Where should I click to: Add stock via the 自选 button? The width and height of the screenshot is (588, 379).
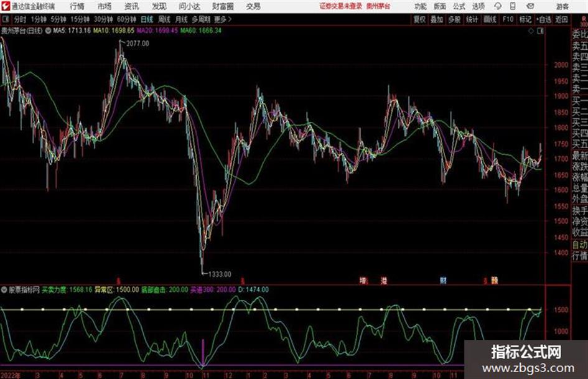(544, 19)
